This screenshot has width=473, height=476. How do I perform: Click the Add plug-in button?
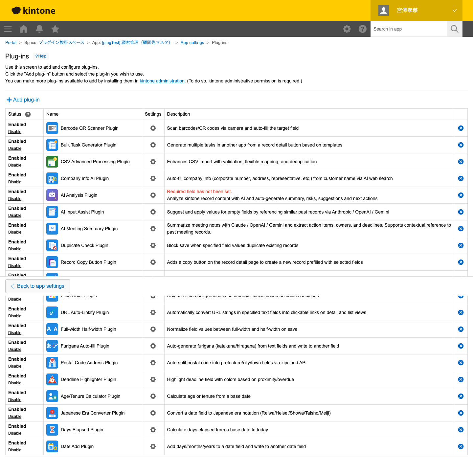click(x=23, y=100)
